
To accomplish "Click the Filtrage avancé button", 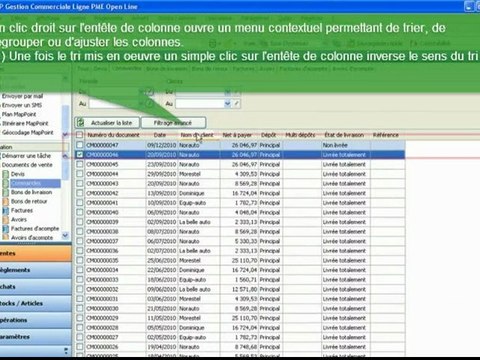I will pyautogui.click(x=173, y=123).
